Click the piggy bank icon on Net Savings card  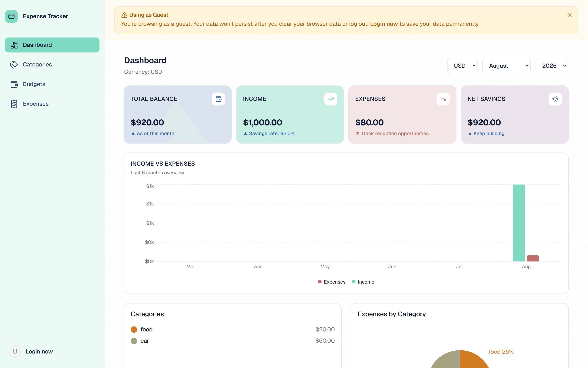click(x=555, y=99)
